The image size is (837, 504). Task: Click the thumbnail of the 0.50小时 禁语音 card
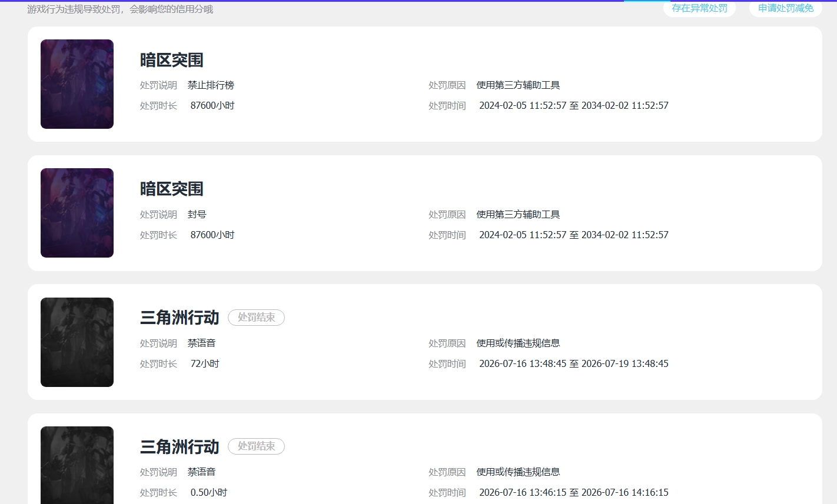pos(77,465)
